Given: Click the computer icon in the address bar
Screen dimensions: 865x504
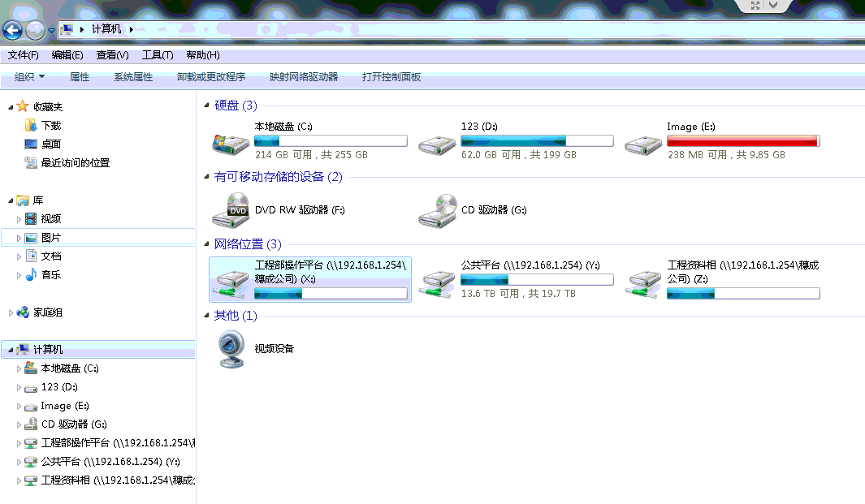Looking at the screenshot, I should [x=67, y=29].
